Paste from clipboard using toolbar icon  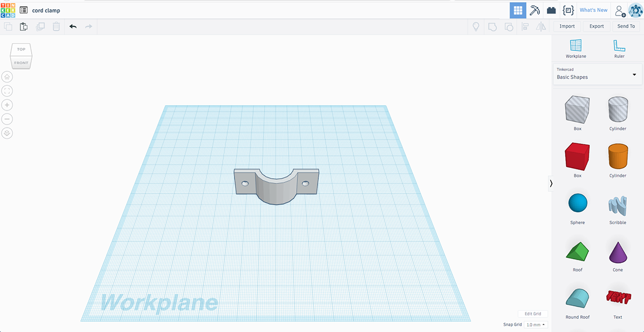(24, 26)
